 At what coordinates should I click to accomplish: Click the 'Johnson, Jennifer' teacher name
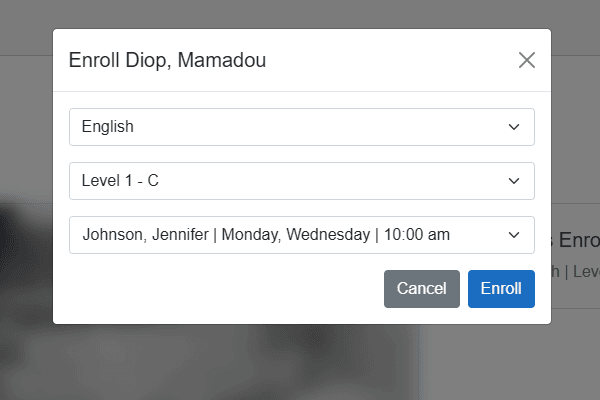click(145, 235)
